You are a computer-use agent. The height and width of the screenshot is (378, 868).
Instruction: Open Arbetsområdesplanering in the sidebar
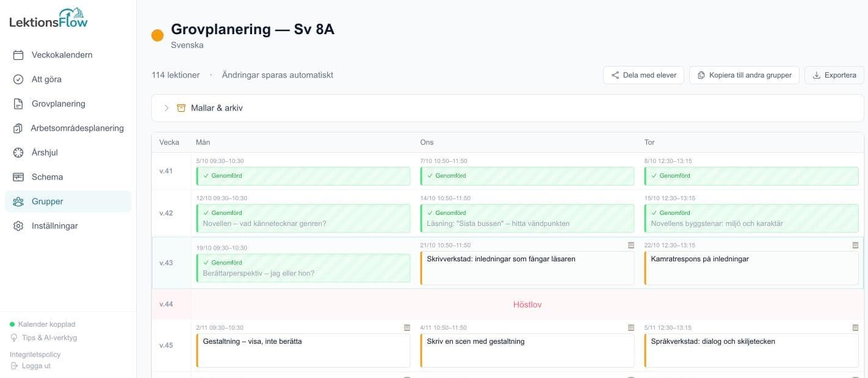[68, 128]
